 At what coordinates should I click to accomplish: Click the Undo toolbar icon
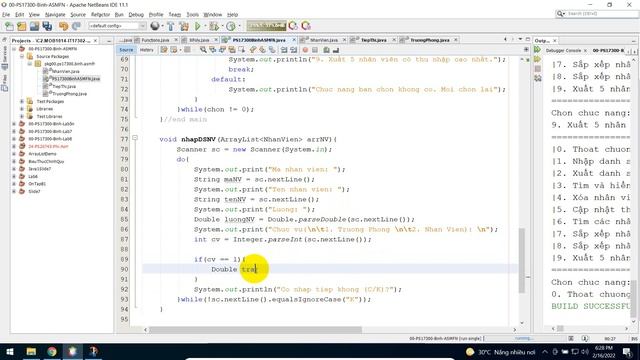[x=63, y=26]
